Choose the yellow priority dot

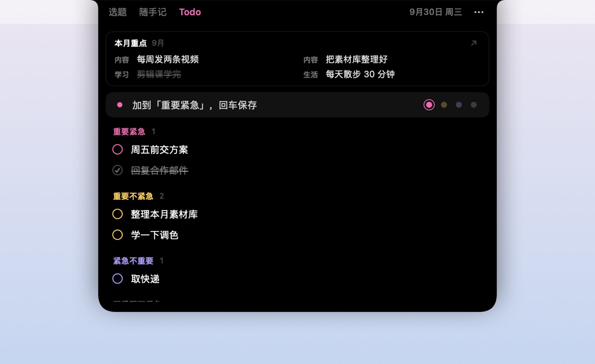coord(444,105)
